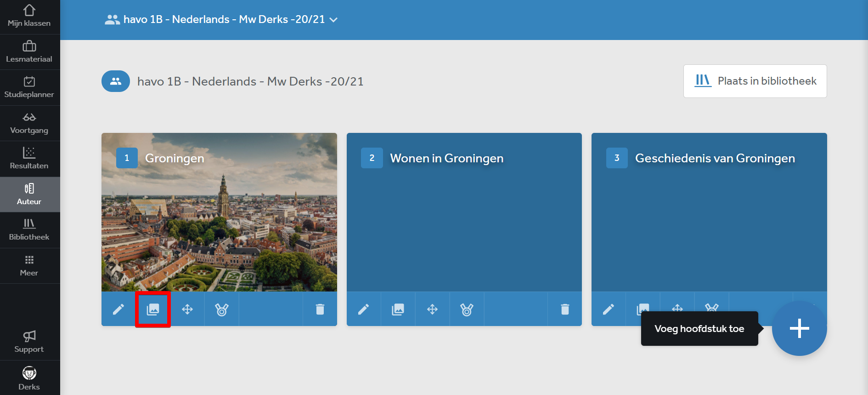Screen dimensions: 868x395
Task: Open the Geschiedenis van Groningen chapter card
Action: click(709, 212)
